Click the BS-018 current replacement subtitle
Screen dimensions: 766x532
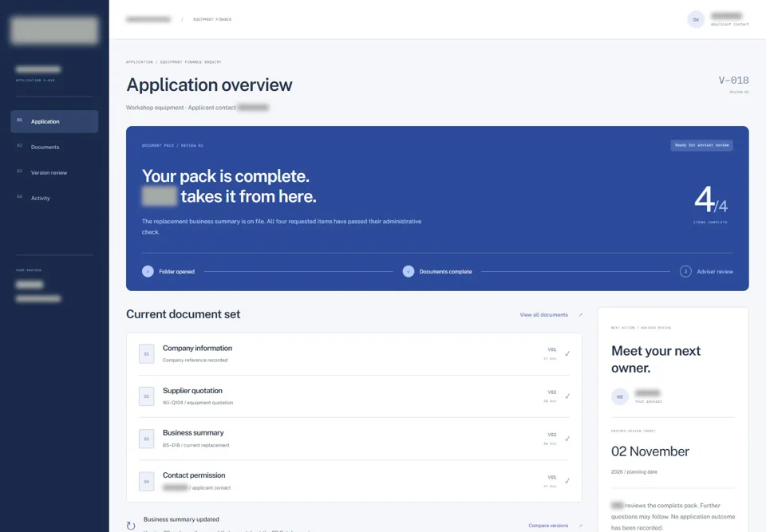[196, 445]
